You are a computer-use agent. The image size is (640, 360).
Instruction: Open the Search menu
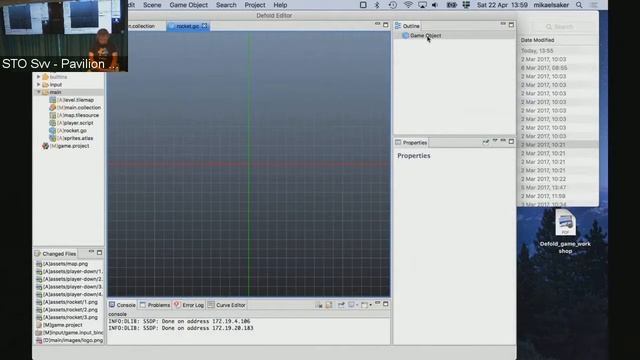(x=226, y=5)
